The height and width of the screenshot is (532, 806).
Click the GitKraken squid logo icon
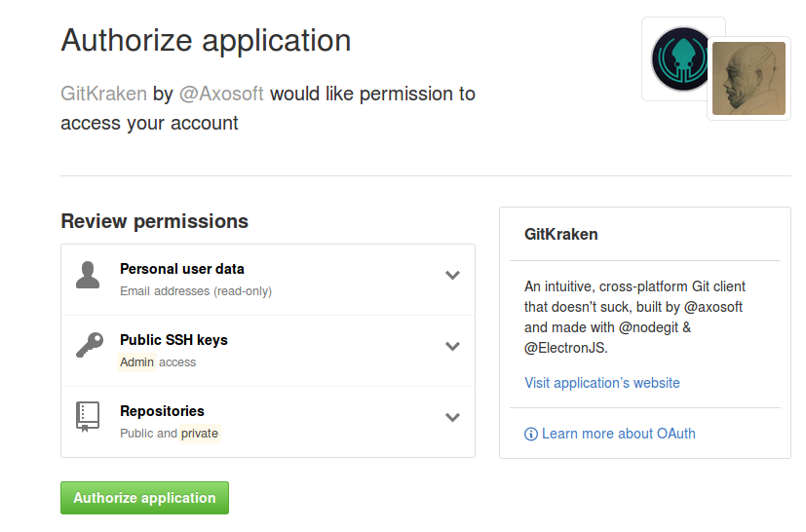pos(680,59)
